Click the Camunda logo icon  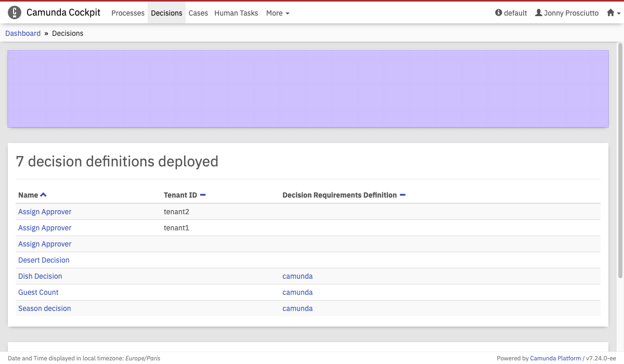(15, 13)
